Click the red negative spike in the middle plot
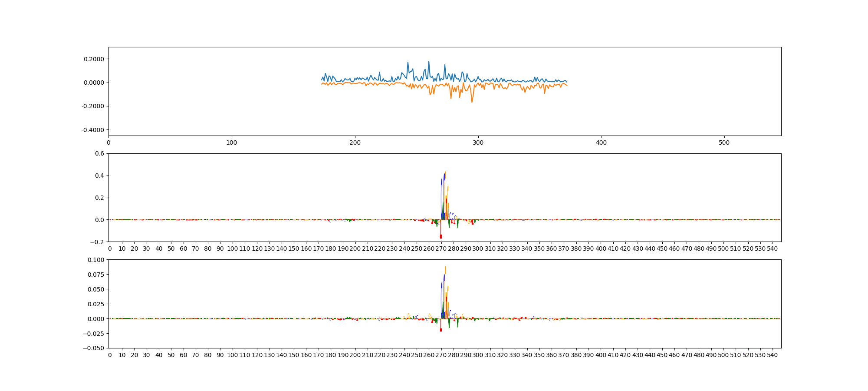868x391 pixels. [x=441, y=236]
